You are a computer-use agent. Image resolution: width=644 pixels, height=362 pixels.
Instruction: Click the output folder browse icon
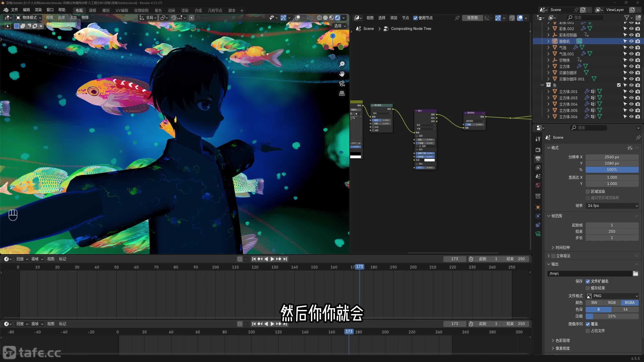click(635, 274)
